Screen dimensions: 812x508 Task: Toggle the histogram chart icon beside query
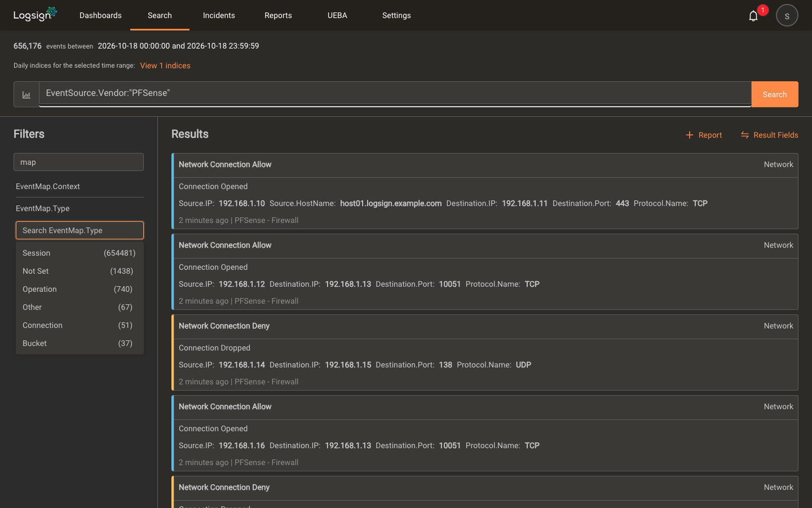tap(27, 94)
